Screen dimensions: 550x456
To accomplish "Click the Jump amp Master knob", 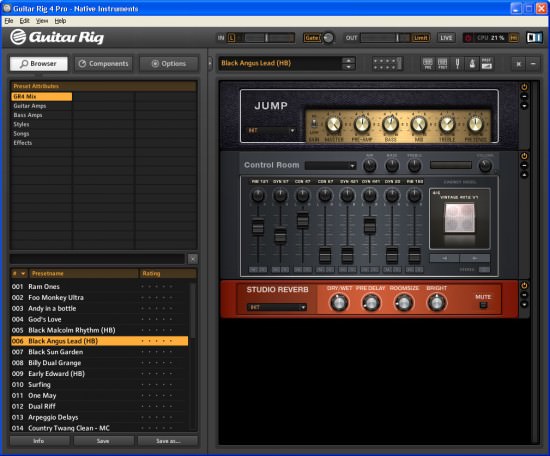I will [x=334, y=124].
